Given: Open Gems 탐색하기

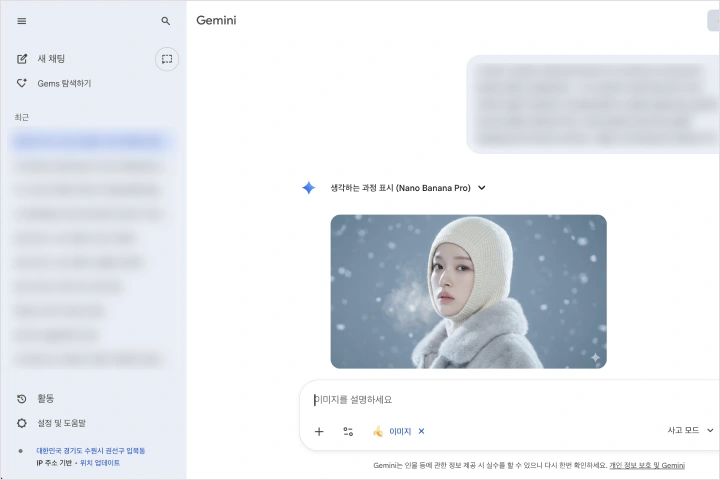Looking at the screenshot, I should coord(64,83).
